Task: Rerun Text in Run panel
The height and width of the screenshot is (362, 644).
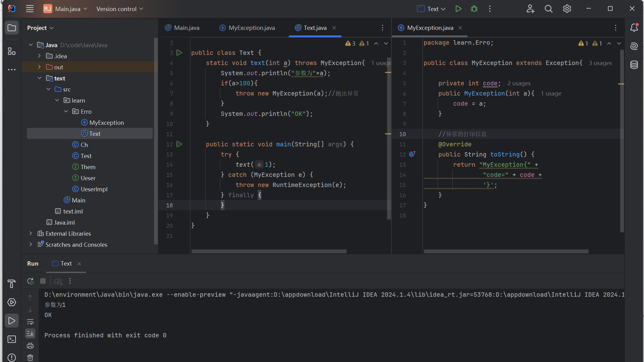Action: (30, 281)
